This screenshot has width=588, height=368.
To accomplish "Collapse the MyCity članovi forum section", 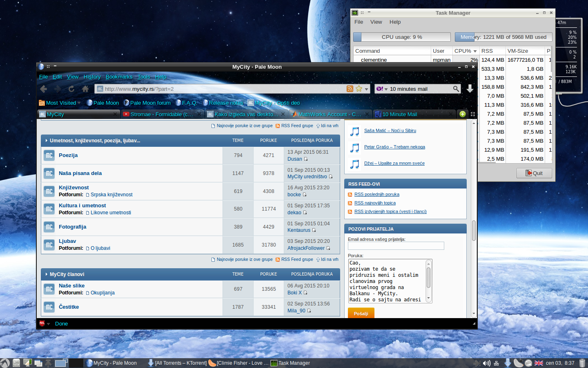I will 47,274.
